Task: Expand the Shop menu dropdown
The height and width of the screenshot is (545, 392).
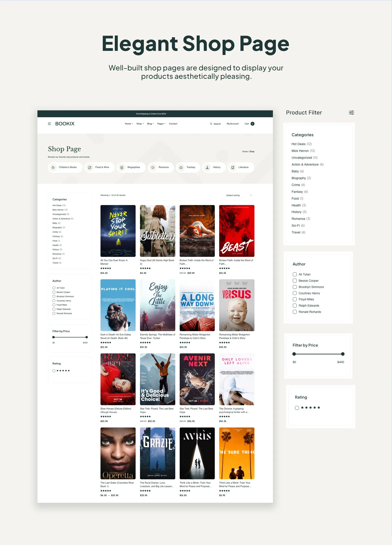Action: 140,124
